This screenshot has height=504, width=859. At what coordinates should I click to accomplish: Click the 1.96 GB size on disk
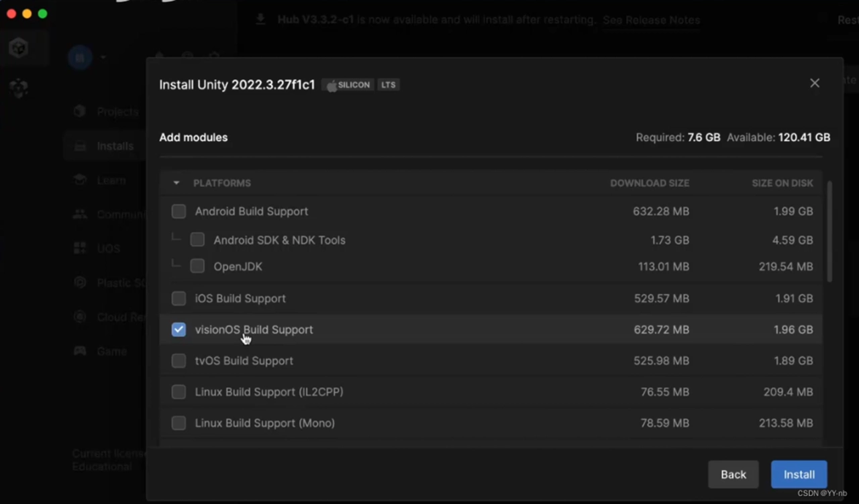tap(793, 330)
